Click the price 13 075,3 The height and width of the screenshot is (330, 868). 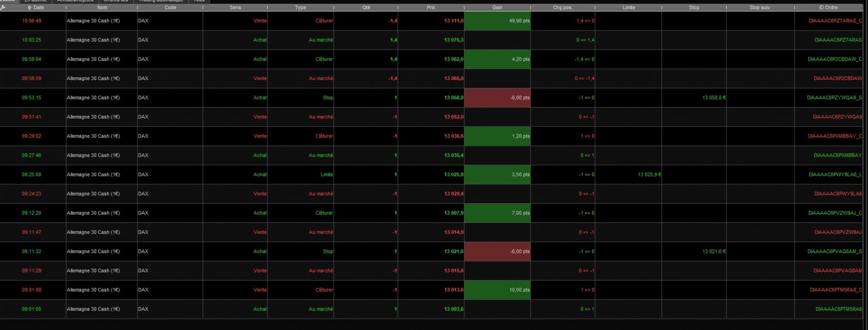point(454,40)
